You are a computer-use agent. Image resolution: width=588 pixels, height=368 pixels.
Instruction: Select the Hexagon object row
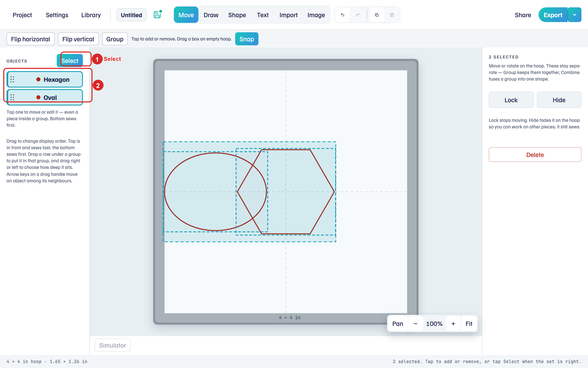(x=45, y=79)
